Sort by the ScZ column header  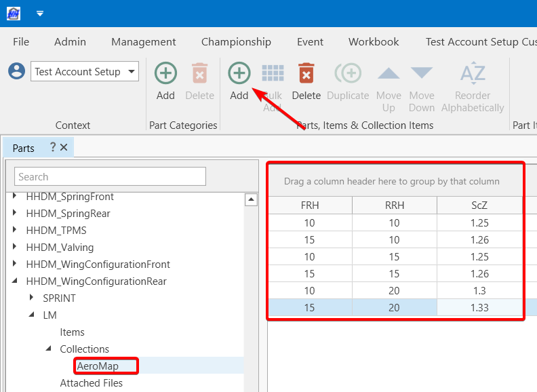pos(479,205)
